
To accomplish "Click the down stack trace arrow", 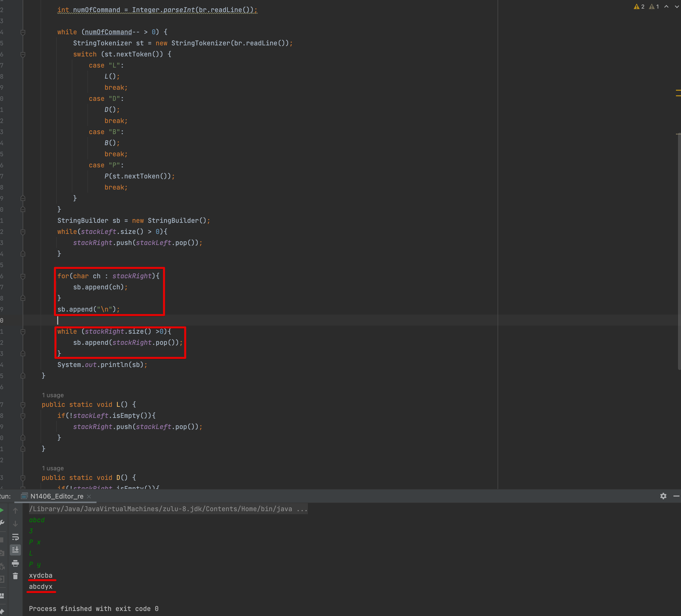I will 15,524.
